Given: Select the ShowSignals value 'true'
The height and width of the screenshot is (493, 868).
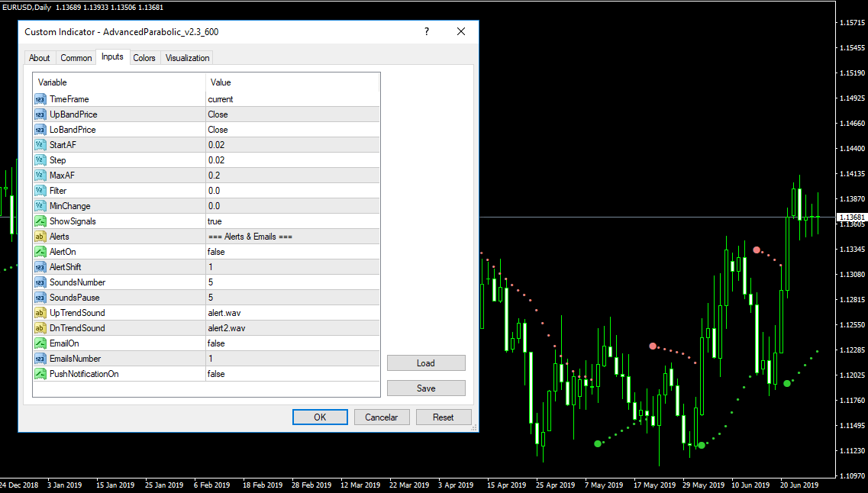Looking at the screenshot, I should [215, 221].
